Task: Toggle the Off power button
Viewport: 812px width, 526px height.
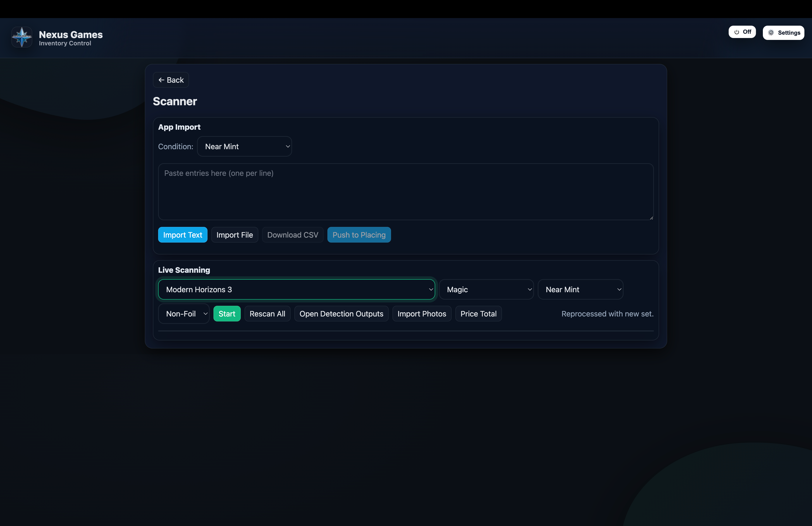Action: coord(742,32)
